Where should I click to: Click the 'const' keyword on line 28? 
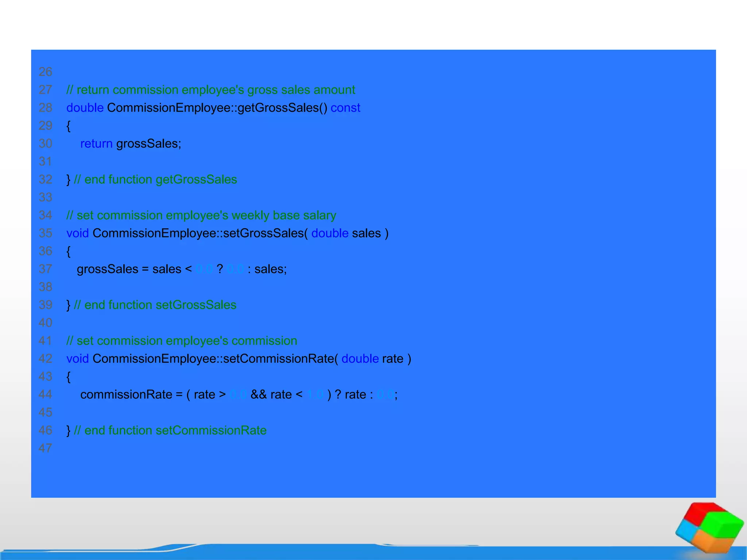pyautogui.click(x=345, y=108)
